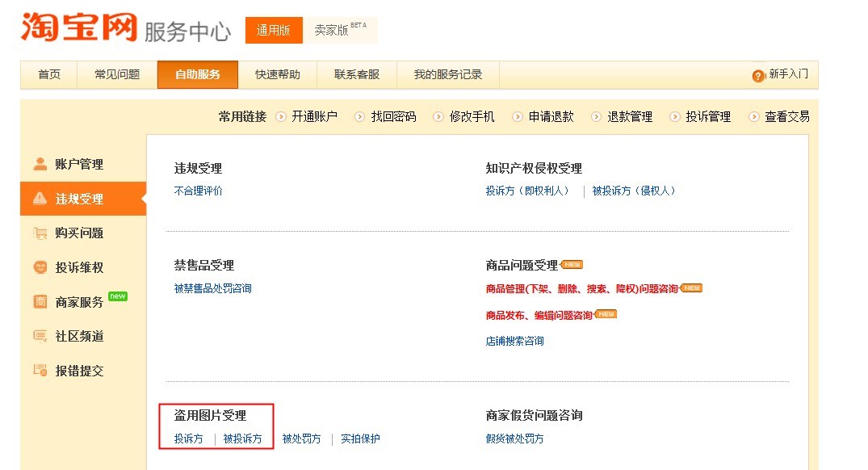868x470 pixels.
Task: Click the arrow icon before 开通账户
Action: 281,117
